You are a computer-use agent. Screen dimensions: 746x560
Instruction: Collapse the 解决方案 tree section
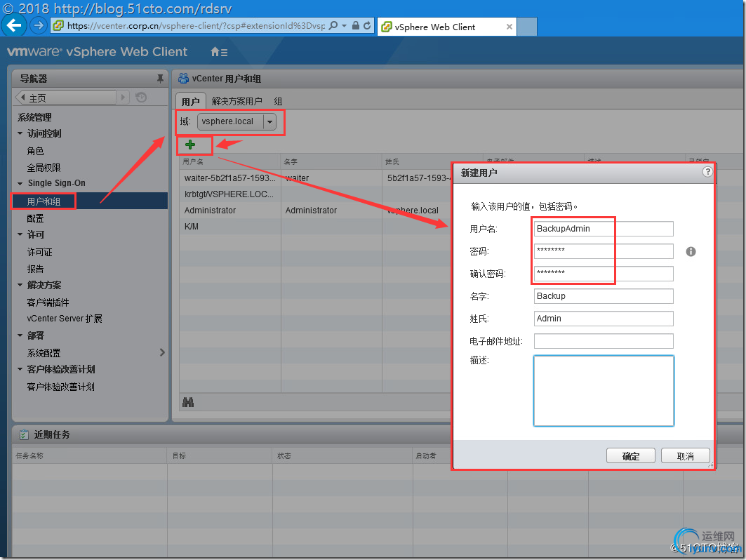(x=20, y=285)
